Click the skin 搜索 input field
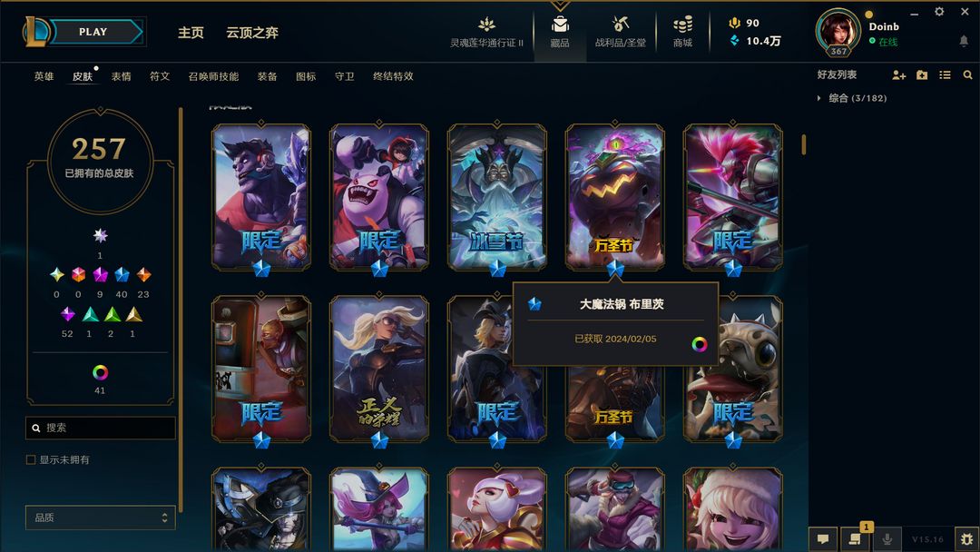 coord(100,428)
